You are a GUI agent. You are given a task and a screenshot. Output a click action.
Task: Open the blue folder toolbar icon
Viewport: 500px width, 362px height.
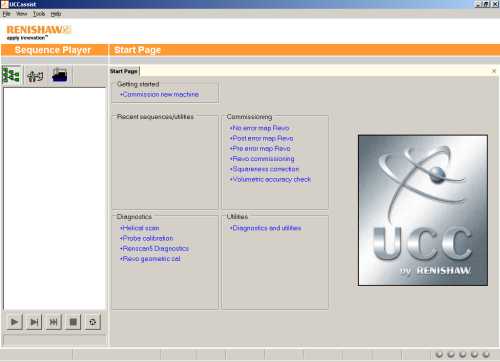point(60,75)
